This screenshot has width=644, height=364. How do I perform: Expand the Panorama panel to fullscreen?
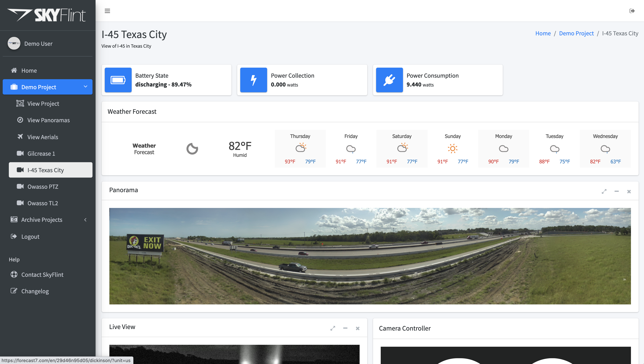pos(604,191)
